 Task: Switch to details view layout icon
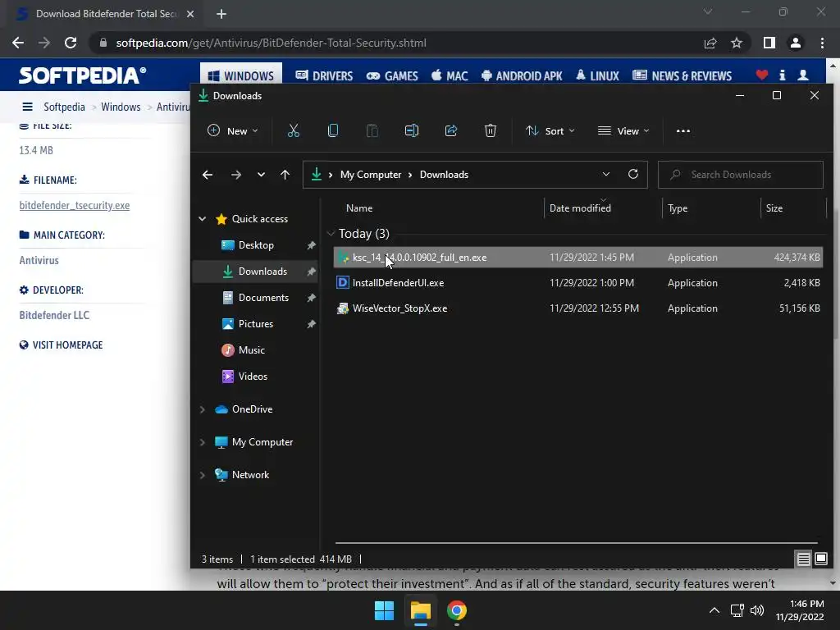click(804, 559)
